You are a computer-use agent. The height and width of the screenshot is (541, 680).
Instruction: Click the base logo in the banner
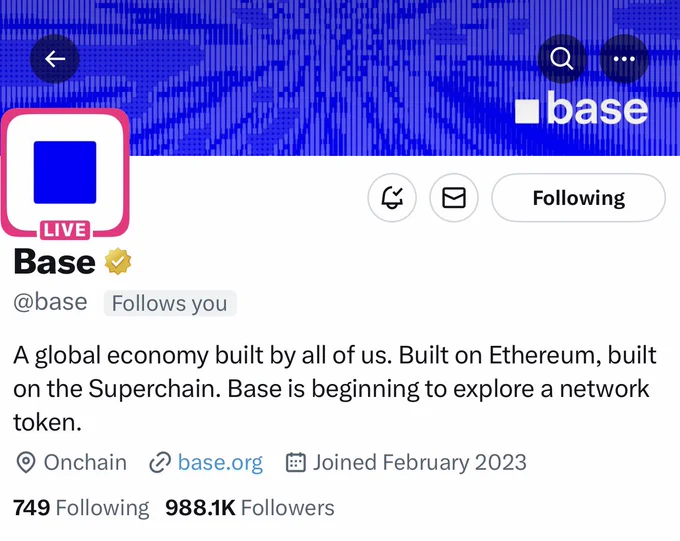coord(582,108)
